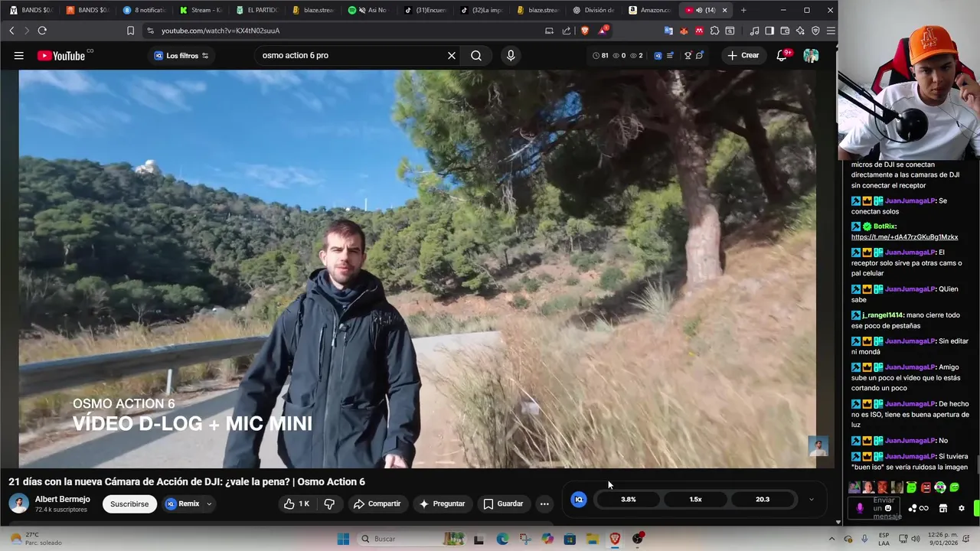
Task: Switch to the Amazon.com tab
Action: 649,10
